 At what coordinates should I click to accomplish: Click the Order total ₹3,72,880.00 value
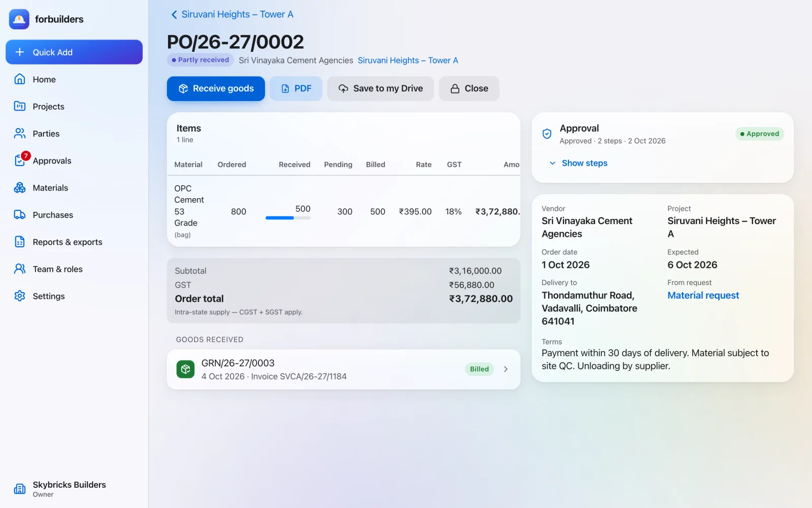click(481, 299)
